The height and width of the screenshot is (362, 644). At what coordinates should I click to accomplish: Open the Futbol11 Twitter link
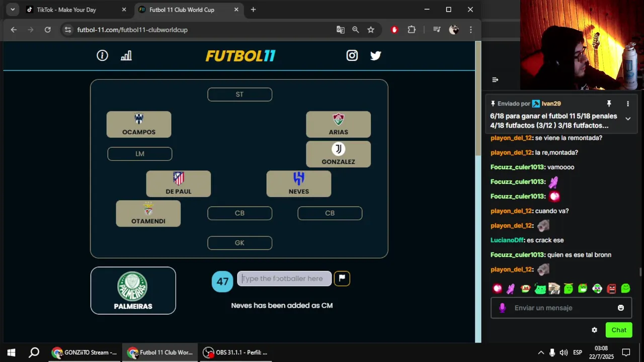click(x=376, y=55)
